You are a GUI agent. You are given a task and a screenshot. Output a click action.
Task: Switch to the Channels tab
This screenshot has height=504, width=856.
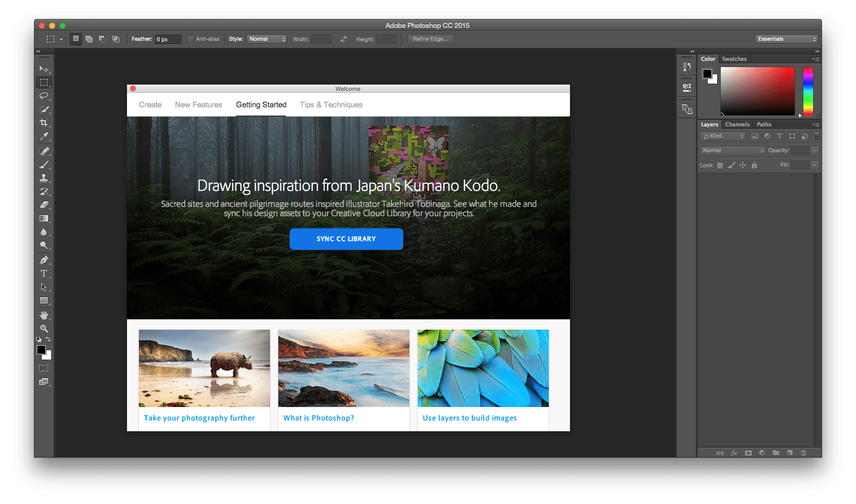[737, 125]
